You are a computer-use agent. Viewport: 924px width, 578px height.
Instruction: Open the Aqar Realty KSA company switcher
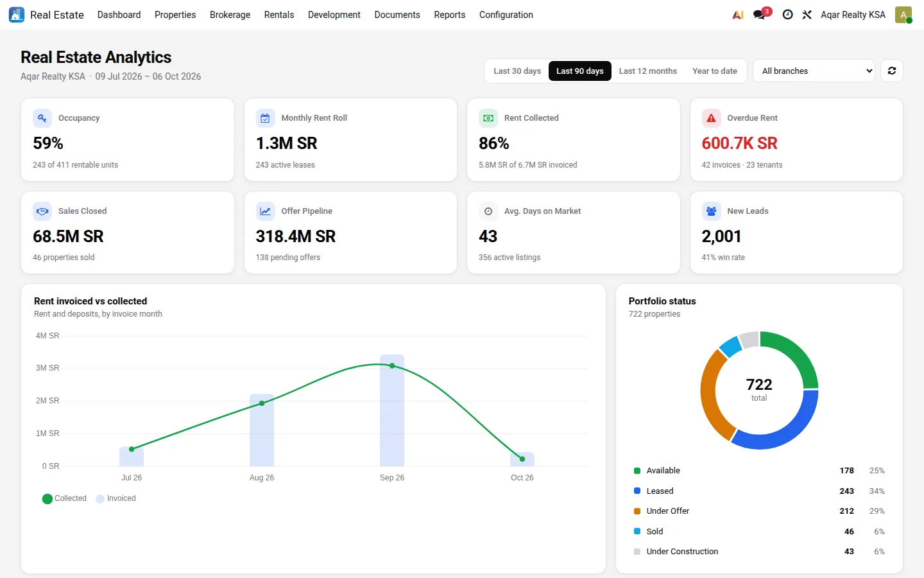coord(853,15)
